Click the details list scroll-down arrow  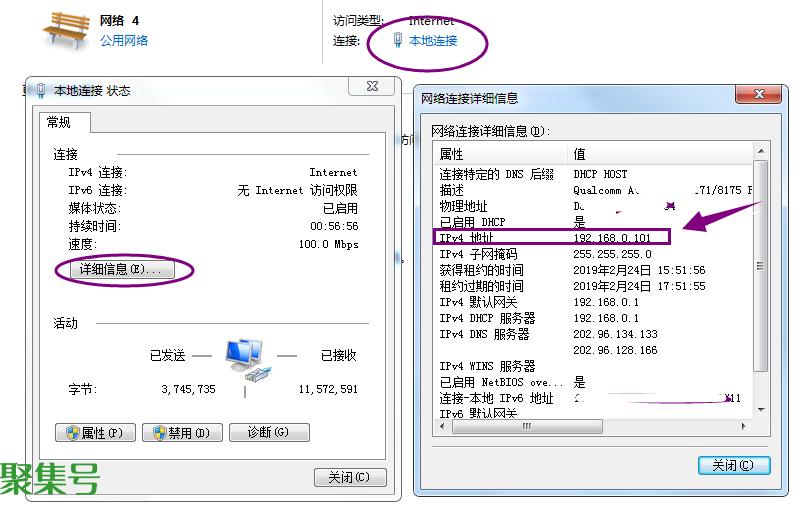[x=761, y=410]
